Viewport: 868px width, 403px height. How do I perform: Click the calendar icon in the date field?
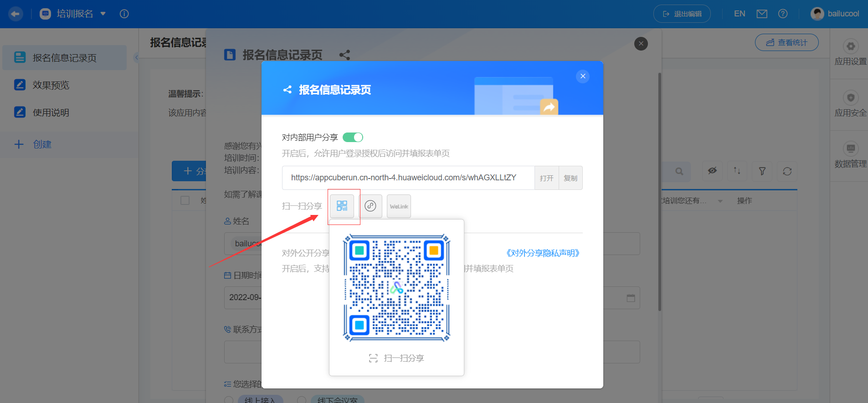[x=631, y=298]
